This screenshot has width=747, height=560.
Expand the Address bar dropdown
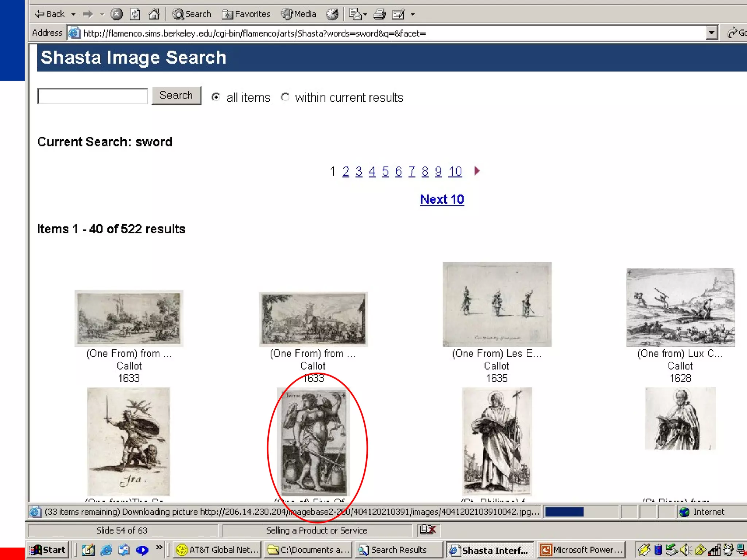711,33
